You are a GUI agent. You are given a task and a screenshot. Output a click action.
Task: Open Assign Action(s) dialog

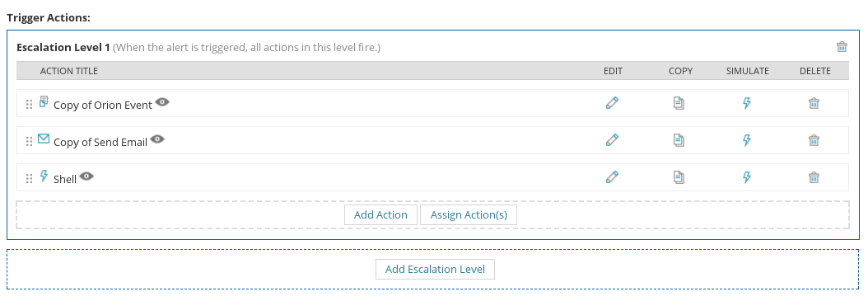click(469, 214)
